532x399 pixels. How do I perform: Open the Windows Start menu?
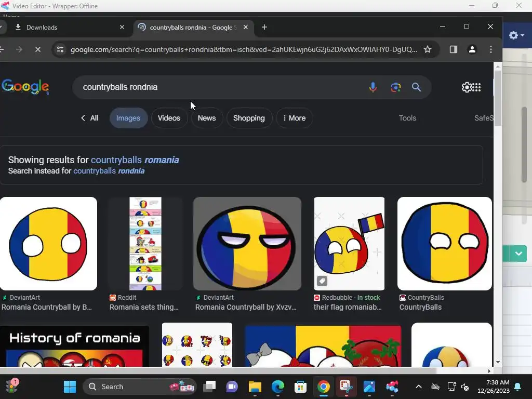[x=70, y=387]
